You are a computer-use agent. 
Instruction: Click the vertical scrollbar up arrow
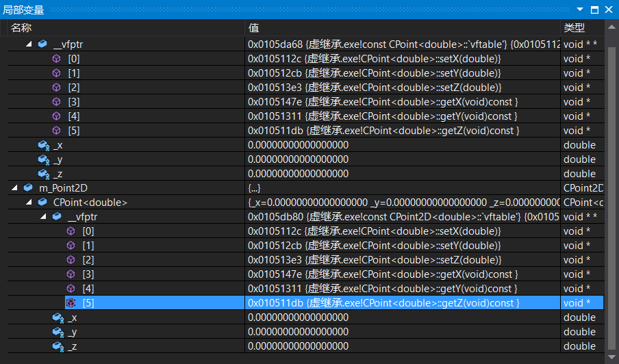611,27
